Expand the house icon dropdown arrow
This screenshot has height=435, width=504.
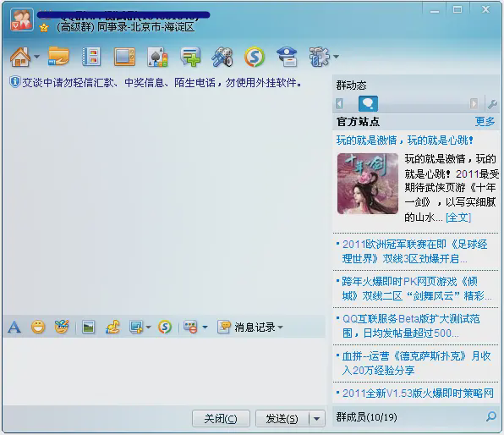[x=36, y=57]
